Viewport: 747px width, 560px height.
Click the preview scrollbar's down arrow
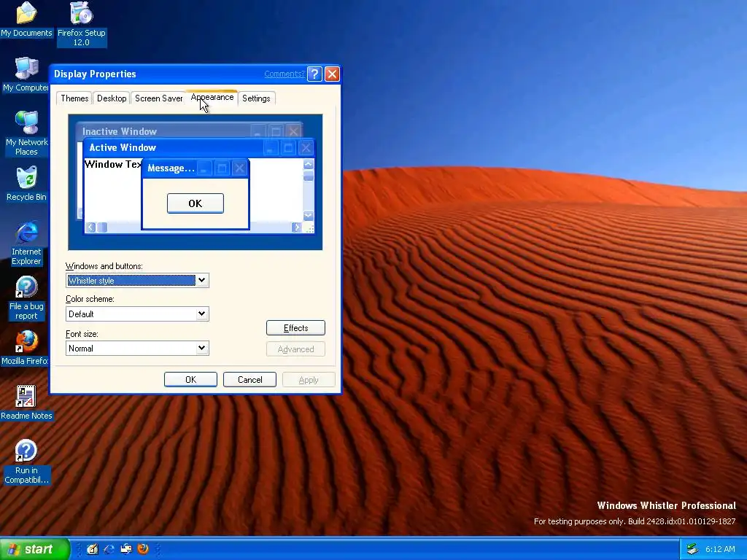pyautogui.click(x=309, y=215)
